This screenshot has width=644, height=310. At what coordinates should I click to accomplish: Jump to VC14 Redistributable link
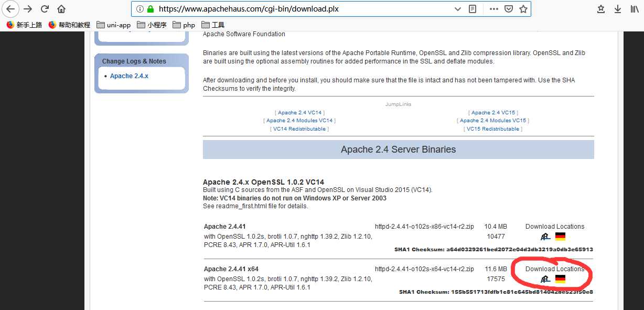click(299, 129)
